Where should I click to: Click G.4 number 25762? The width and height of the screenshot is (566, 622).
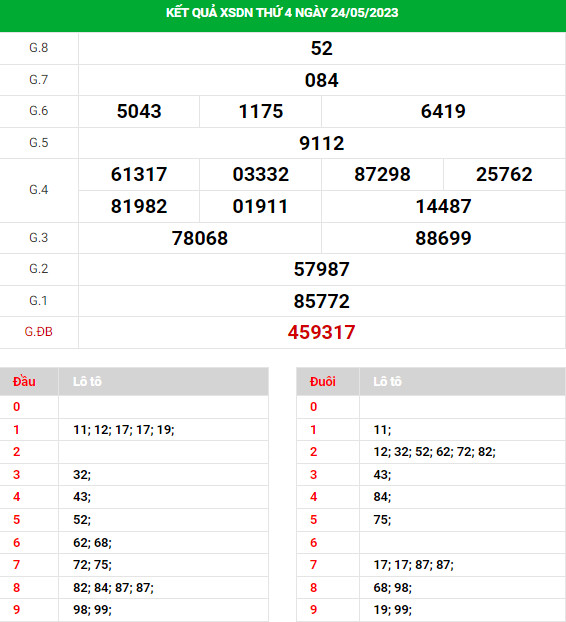coord(504,175)
